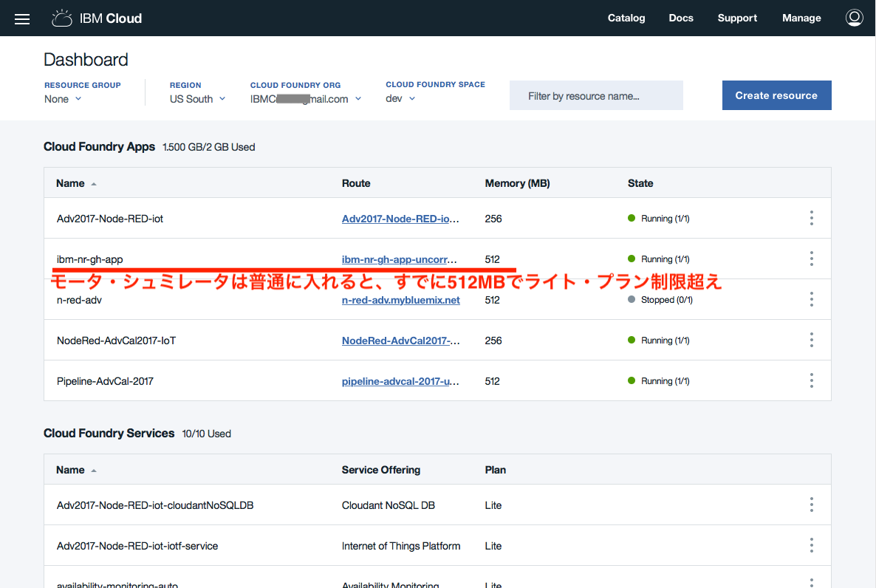The height and width of the screenshot is (588, 876).
Task: Open the Adv2017-Node-RED-io... route link
Action: 400,219
